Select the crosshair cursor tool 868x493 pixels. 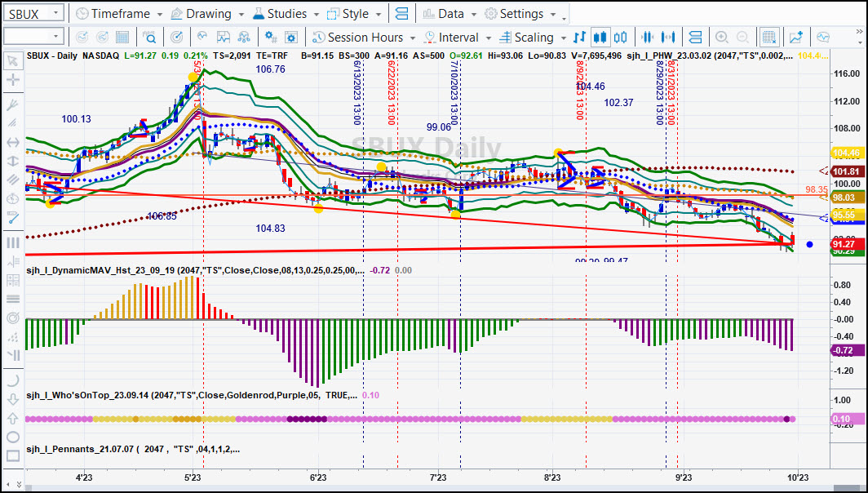click(x=12, y=80)
